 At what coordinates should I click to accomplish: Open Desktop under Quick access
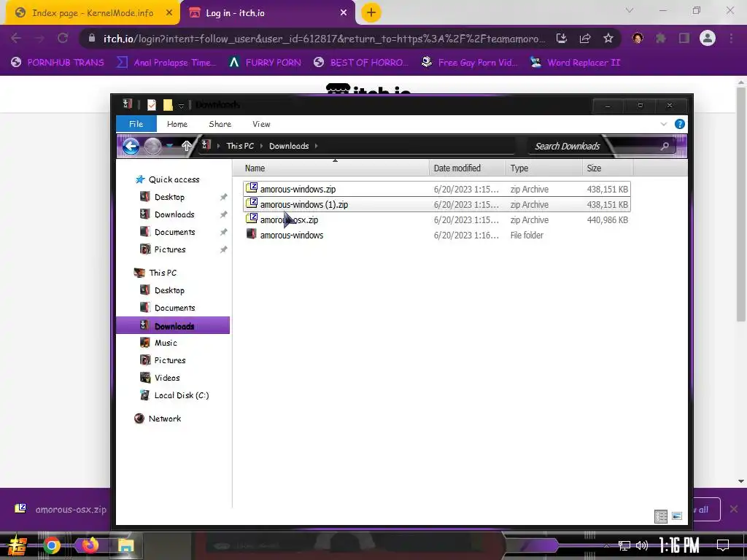169,197
